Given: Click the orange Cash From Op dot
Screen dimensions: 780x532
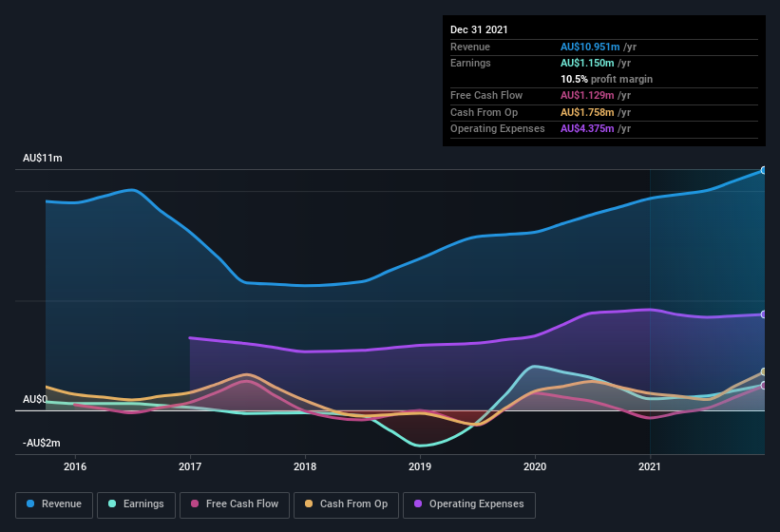Looking at the screenshot, I should point(309,503).
